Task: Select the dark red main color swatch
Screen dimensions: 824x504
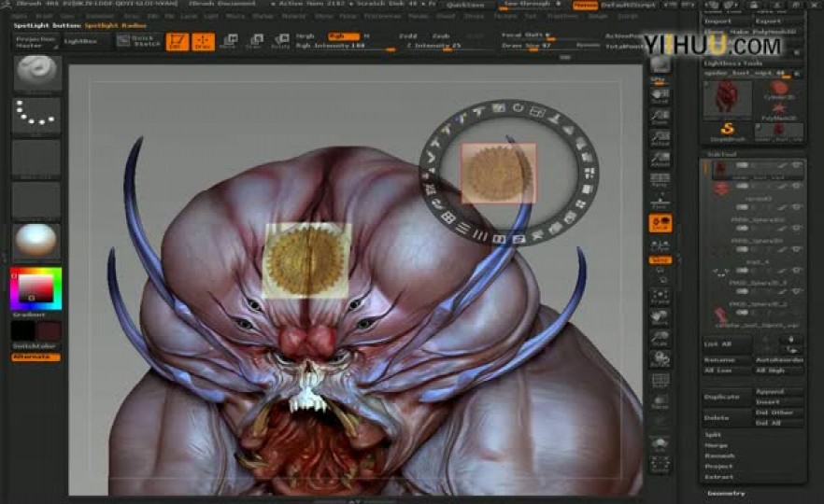Action: pos(49,331)
